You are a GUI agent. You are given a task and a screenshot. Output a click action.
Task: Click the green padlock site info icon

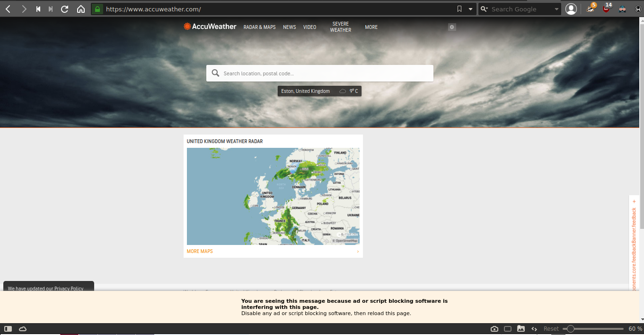[97, 9]
